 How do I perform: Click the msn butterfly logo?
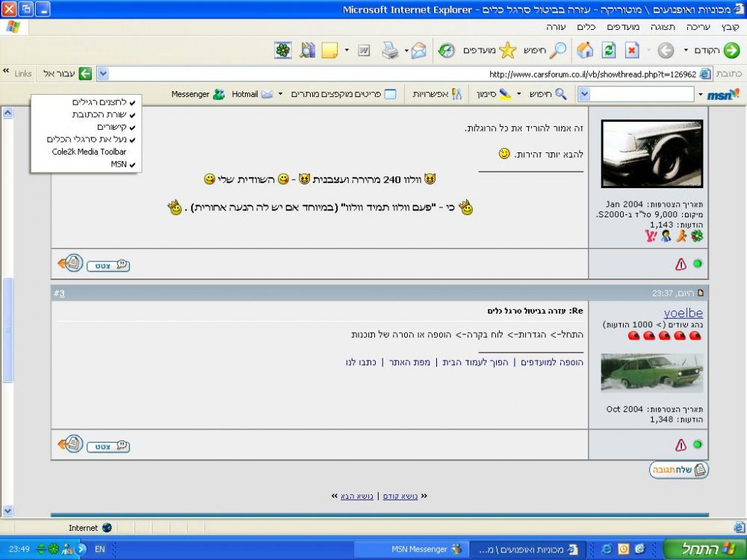click(x=723, y=95)
